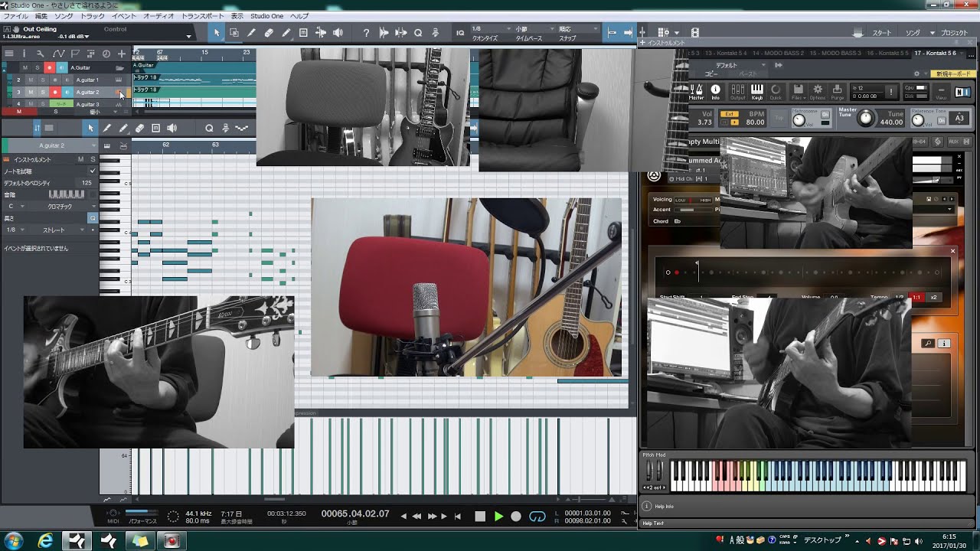Open the トラック menu
The height and width of the screenshot is (551, 980).
(93, 16)
